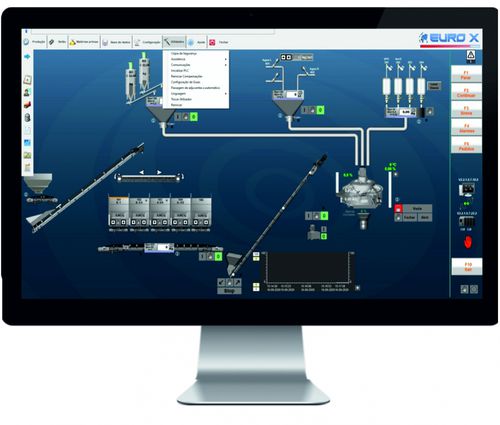Click the F2 Continuar button
The width and height of the screenshot is (500, 425).
pyautogui.click(x=466, y=93)
